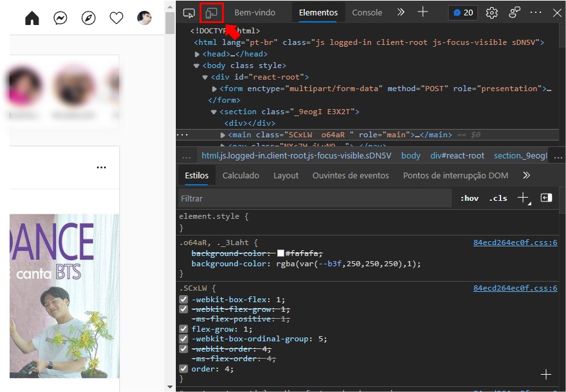
Task: Activate the inspect element picker tool
Action: tap(189, 13)
